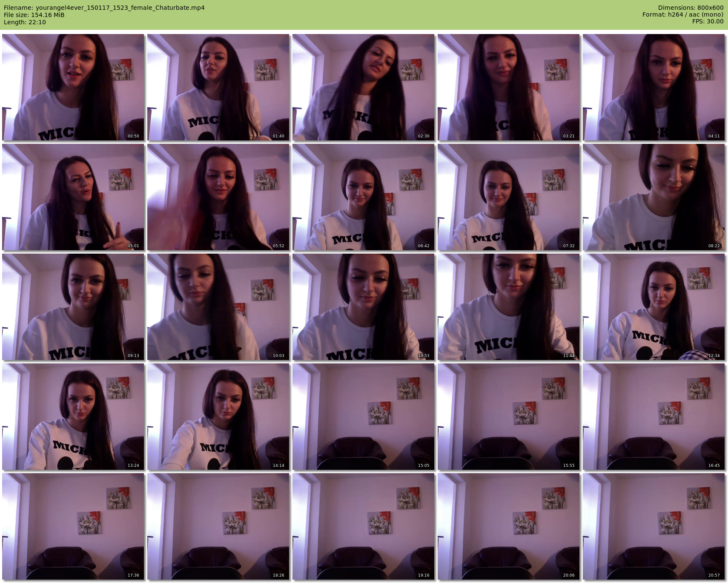Click the File size 154.16 MiB label
The width and height of the screenshot is (728, 583).
tap(34, 15)
